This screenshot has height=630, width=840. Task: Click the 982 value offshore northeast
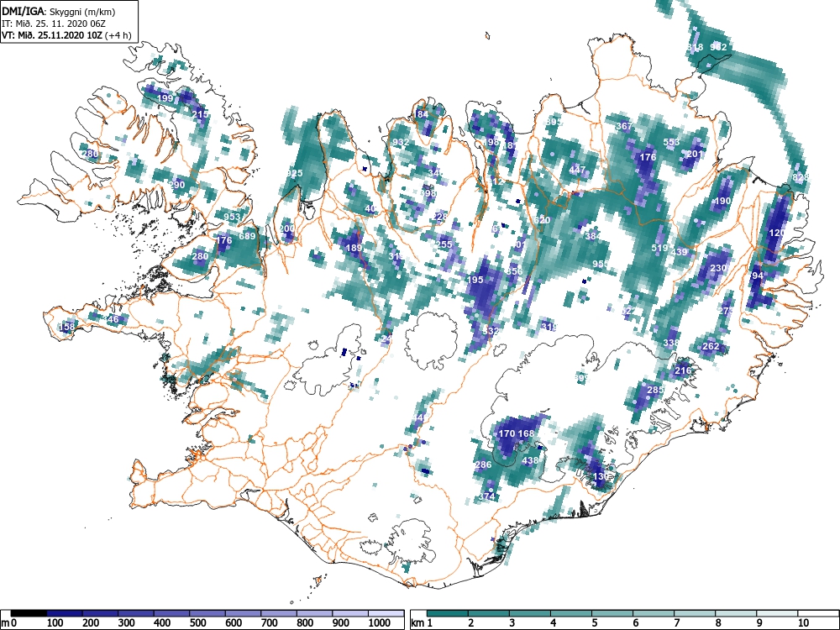tap(718, 46)
